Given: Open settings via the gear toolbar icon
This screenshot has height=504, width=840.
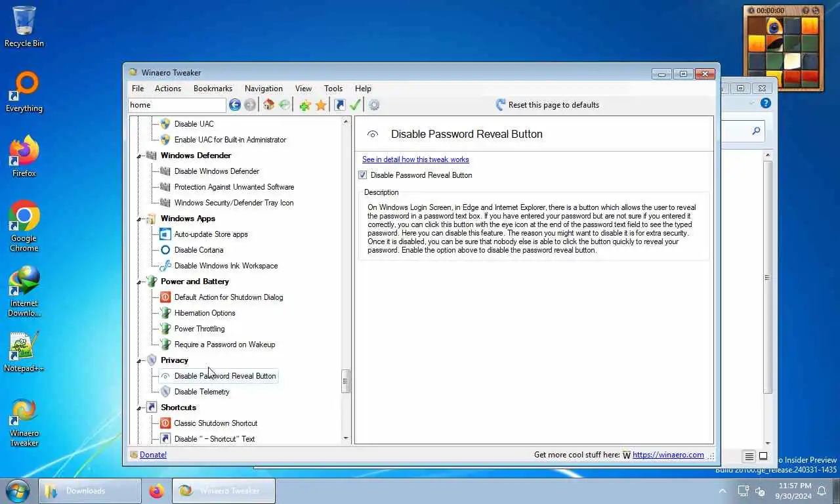Looking at the screenshot, I should (x=374, y=105).
